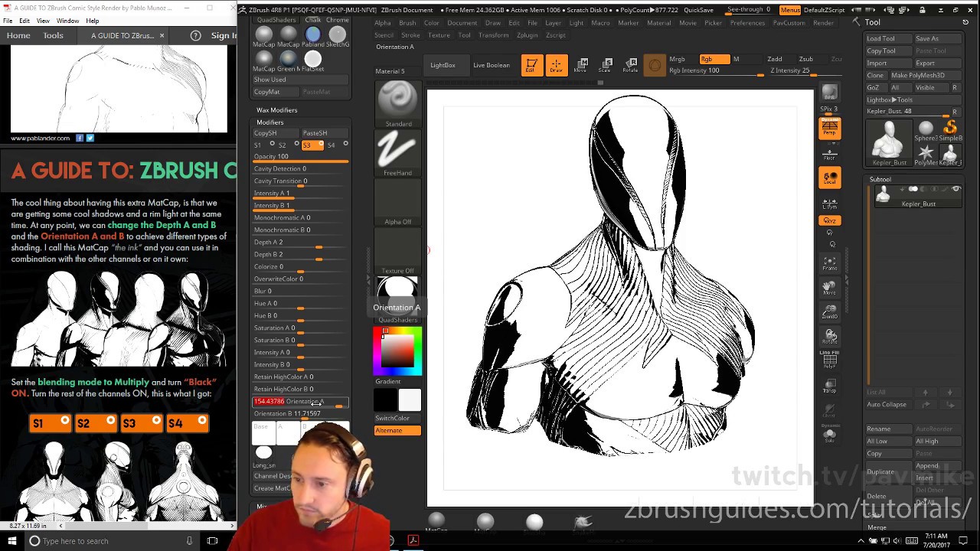The width and height of the screenshot is (980, 551).
Task: Toggle the XYZ rotation icon
Action: coord(830,220)
